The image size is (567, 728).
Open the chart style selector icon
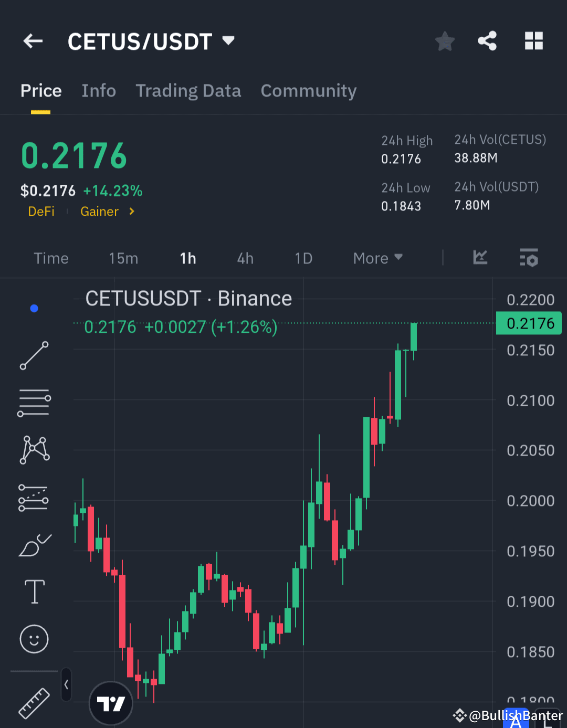coord(480,258)
